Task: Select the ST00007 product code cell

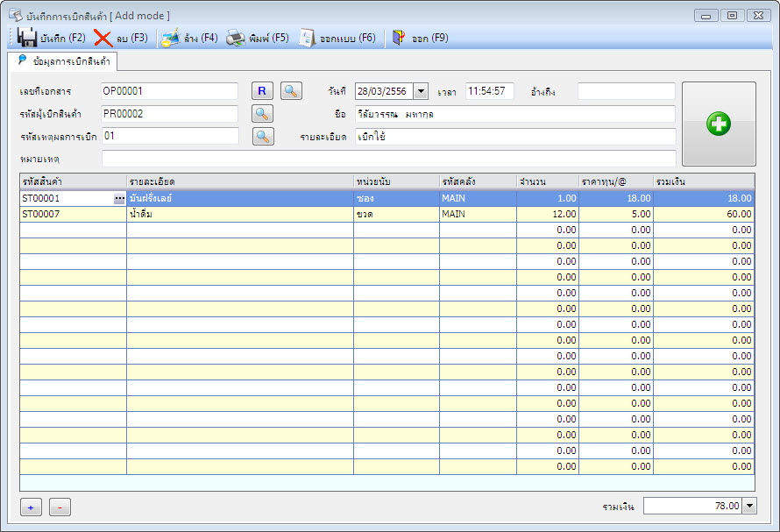Action: [x=73, y=214]
